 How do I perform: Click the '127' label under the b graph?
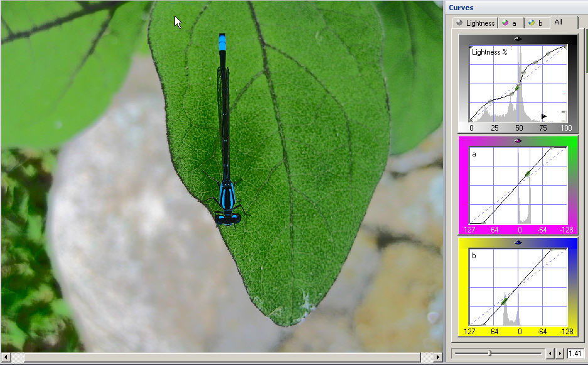(x=469, y=332)
